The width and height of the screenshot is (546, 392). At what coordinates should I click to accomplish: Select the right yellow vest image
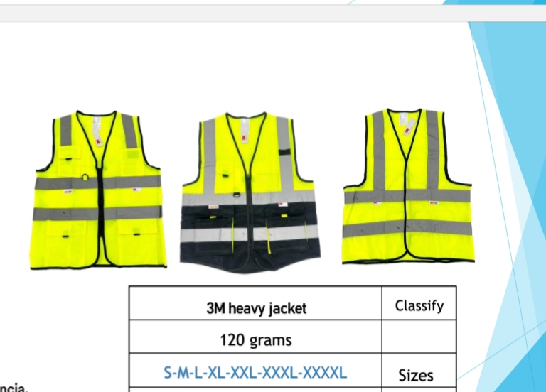(x=407, y=187)
